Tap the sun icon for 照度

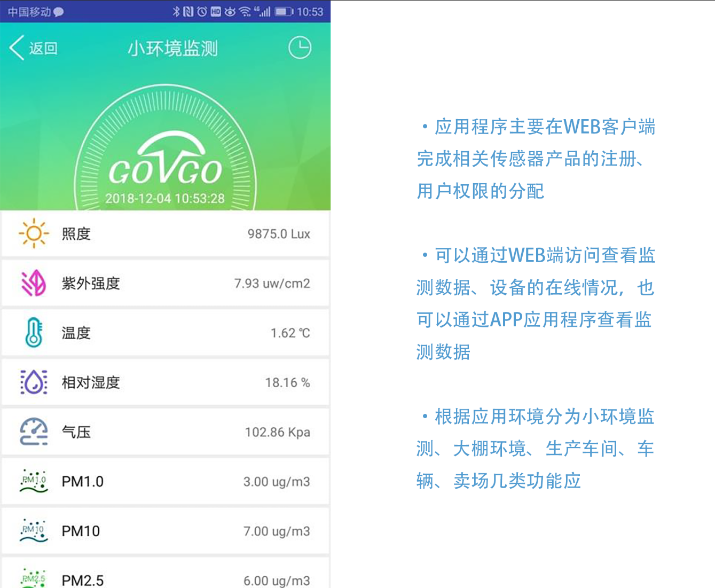[x=34, y=233]
